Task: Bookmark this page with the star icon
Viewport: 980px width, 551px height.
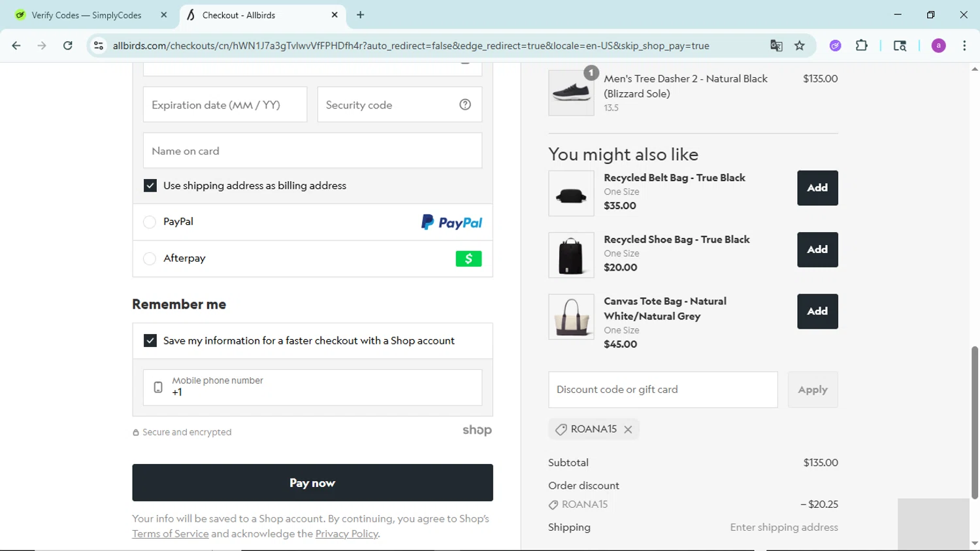Action: point(800,46)
